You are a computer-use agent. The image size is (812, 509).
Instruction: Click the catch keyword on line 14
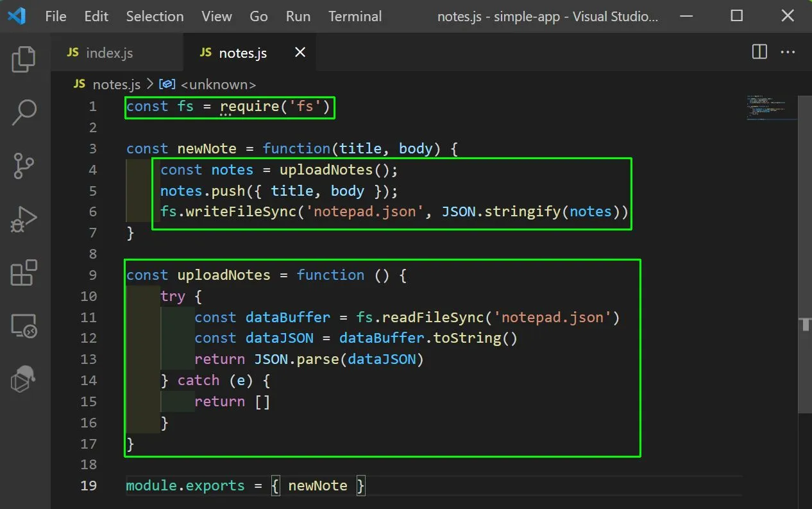click(x=198, y=380)
